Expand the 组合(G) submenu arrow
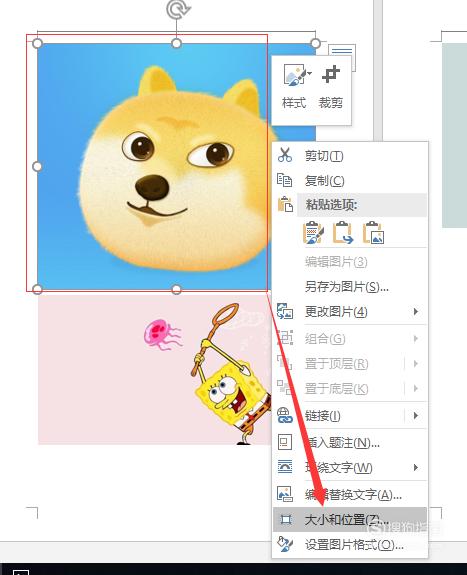This screenshot has width=467, height=575. click(416, 338)
